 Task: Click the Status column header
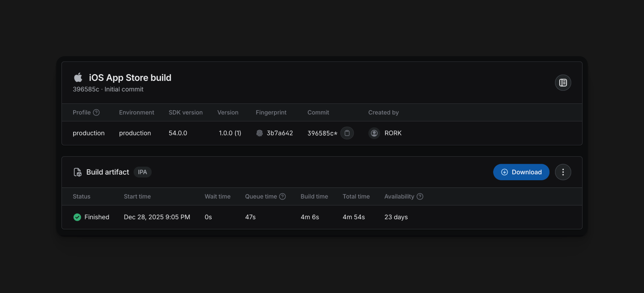click(x=81, y=196)
